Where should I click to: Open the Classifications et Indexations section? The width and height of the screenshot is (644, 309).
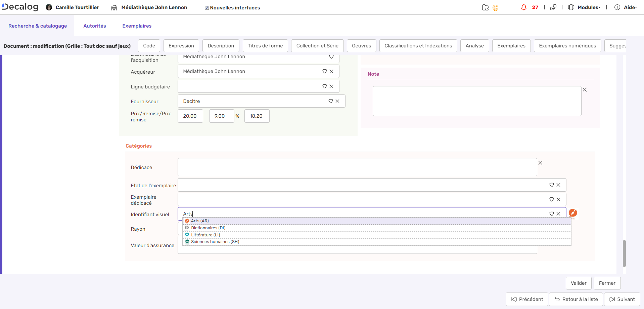coord(418,46)
